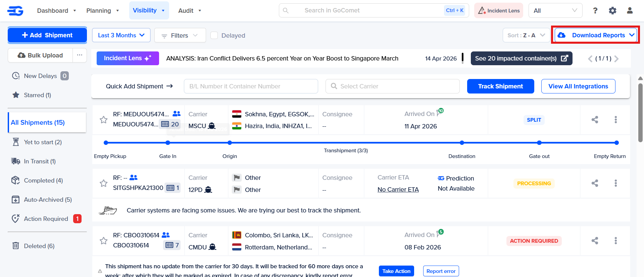
Task: Open the settings gear icon
Action: [x=612, y=11]
